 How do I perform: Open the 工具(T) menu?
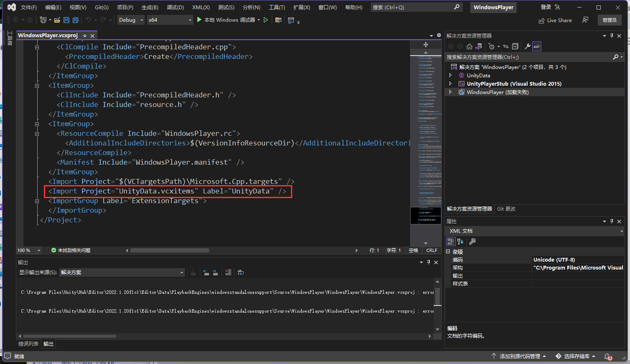(276, 7)
